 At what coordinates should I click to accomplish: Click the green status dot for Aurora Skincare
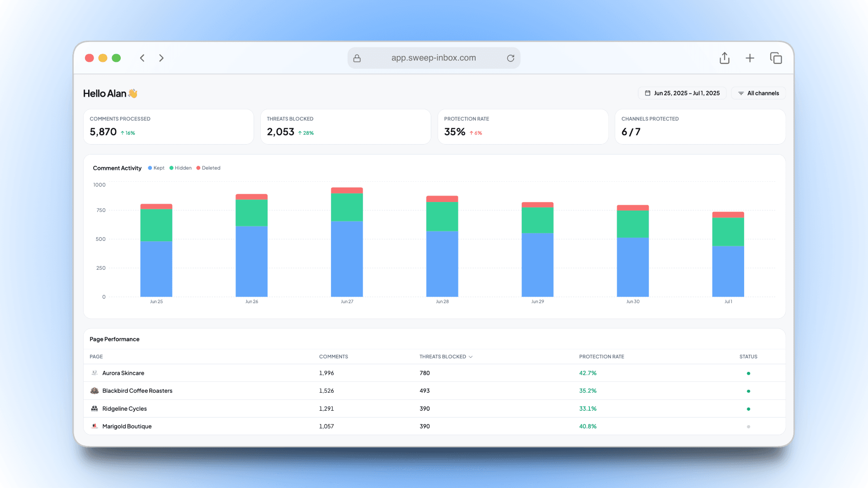(x=748, y=373)
